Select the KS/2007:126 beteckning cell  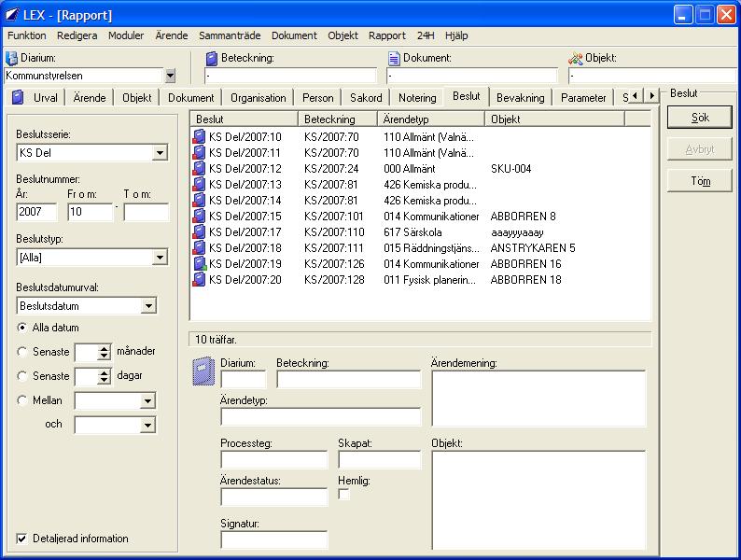tap(334, 264)
